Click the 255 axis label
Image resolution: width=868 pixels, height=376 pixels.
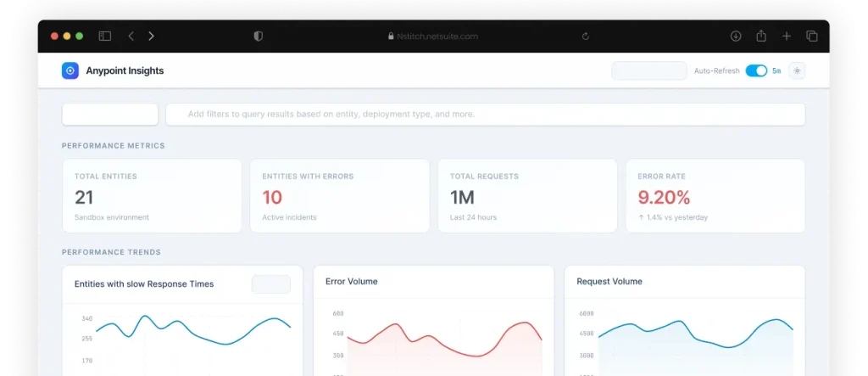coord(87,339)
